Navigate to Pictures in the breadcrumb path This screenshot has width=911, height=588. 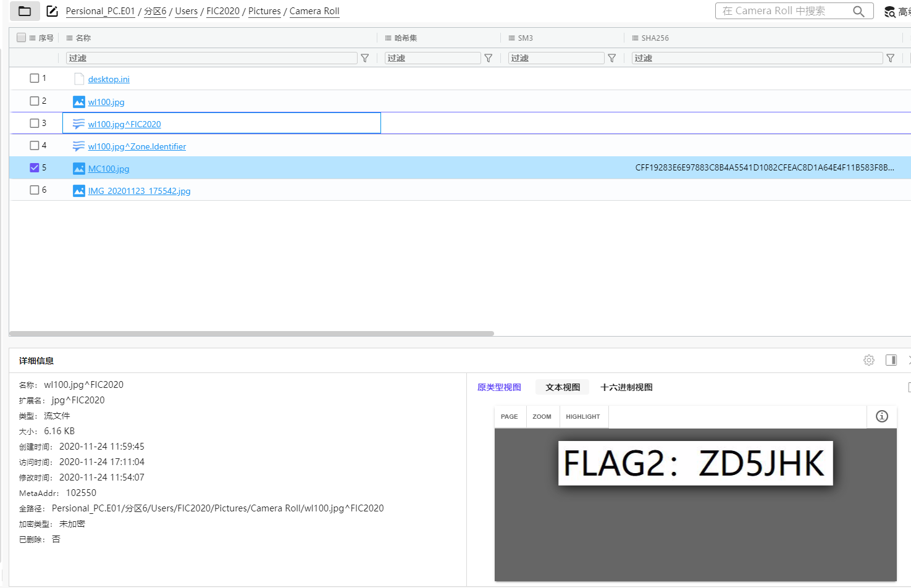(x=264, y=11)
